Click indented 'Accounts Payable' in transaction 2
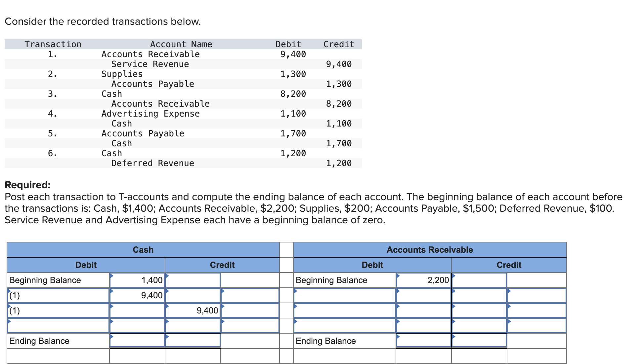643x364 pixels. 153,84
